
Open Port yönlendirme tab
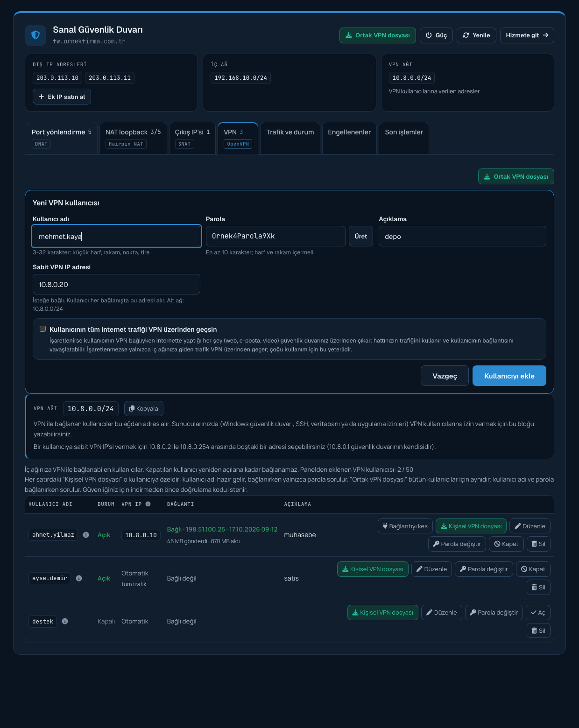pyautogui.click(x=61, y=138)
